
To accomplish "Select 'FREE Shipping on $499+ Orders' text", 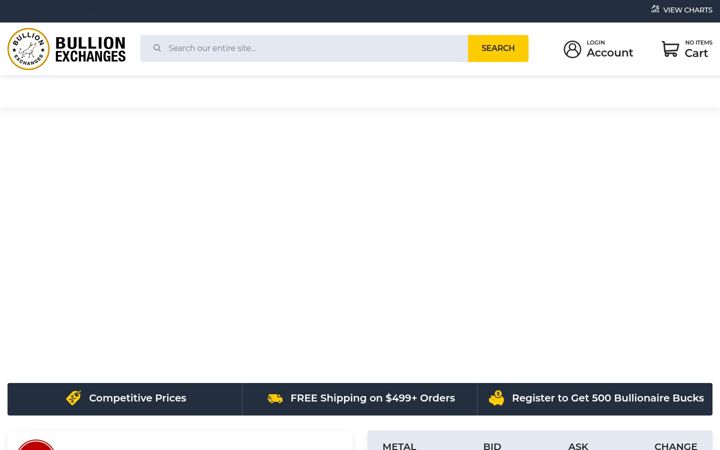I will tap(372, 398).
